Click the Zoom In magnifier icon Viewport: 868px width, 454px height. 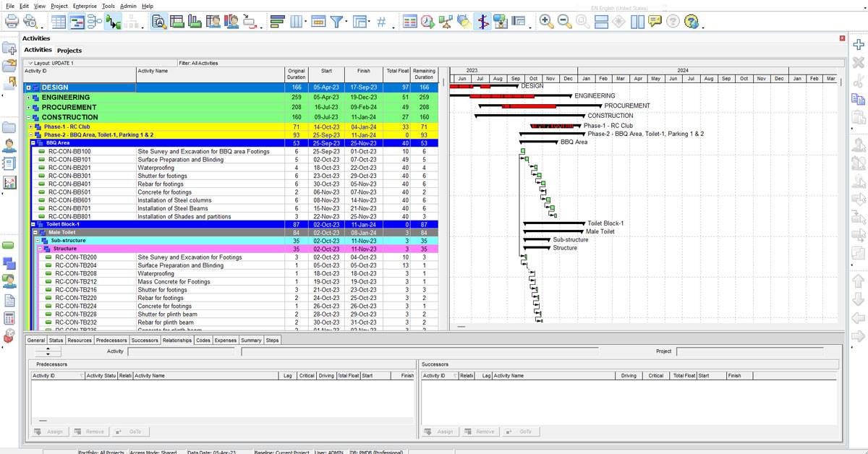click(547, 22)
